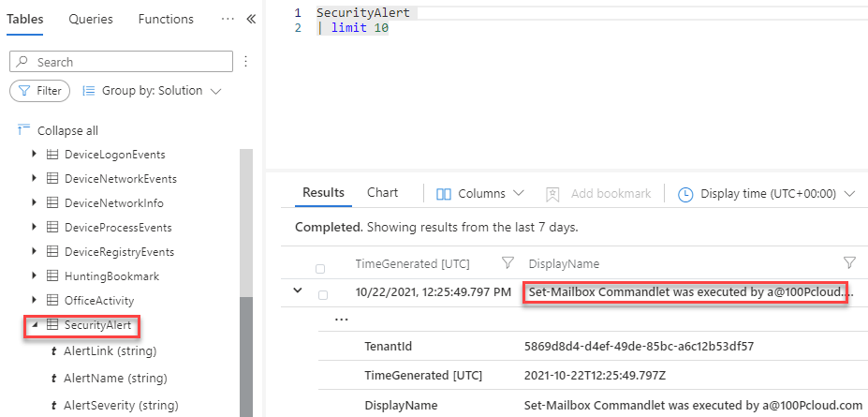This screenshot has width=868, height=417.
Task: Expand the DeviceLogonEvents table node
Action: coord(35,154)
